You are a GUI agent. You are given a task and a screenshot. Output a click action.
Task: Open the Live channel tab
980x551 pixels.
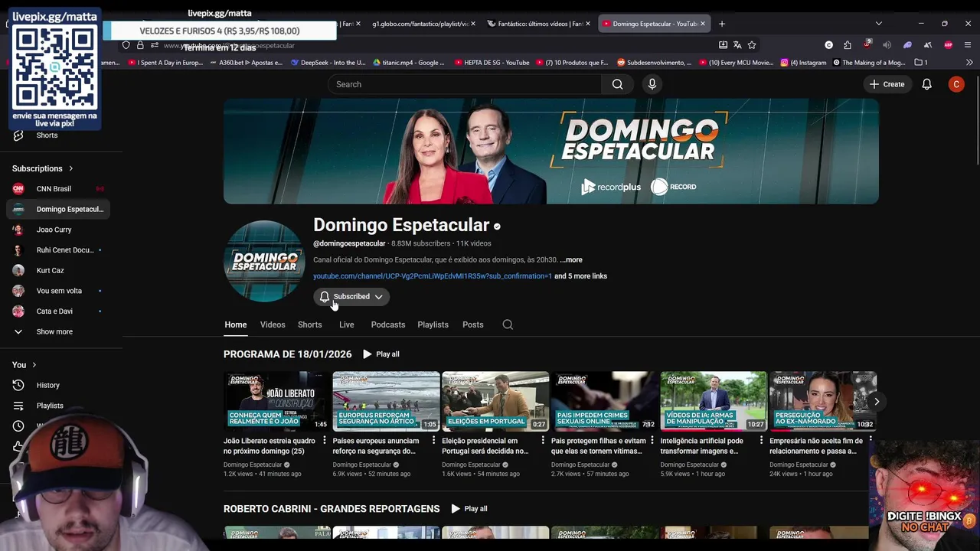(x=347, y=324)
